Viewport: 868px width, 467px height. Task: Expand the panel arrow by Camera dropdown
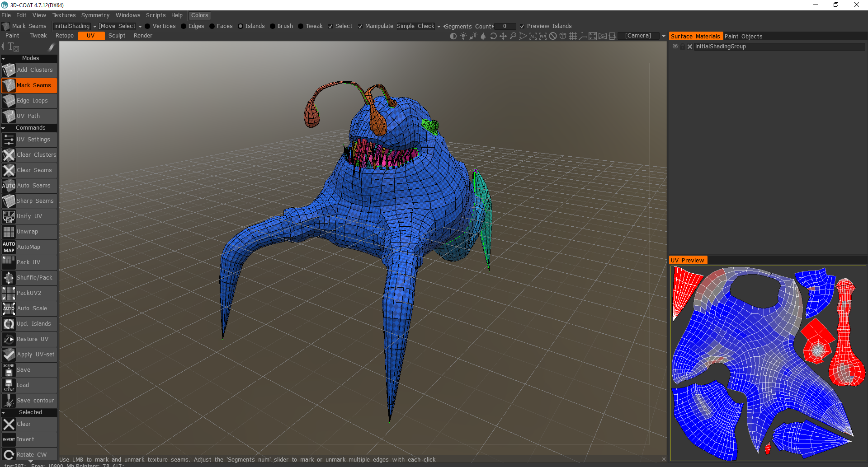coord(664,36)
